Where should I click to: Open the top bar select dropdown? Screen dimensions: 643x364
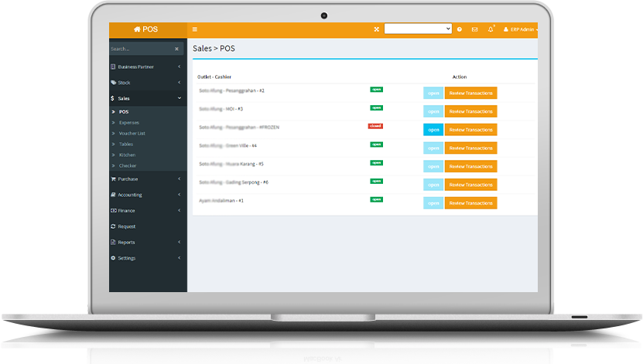[418, 29]
